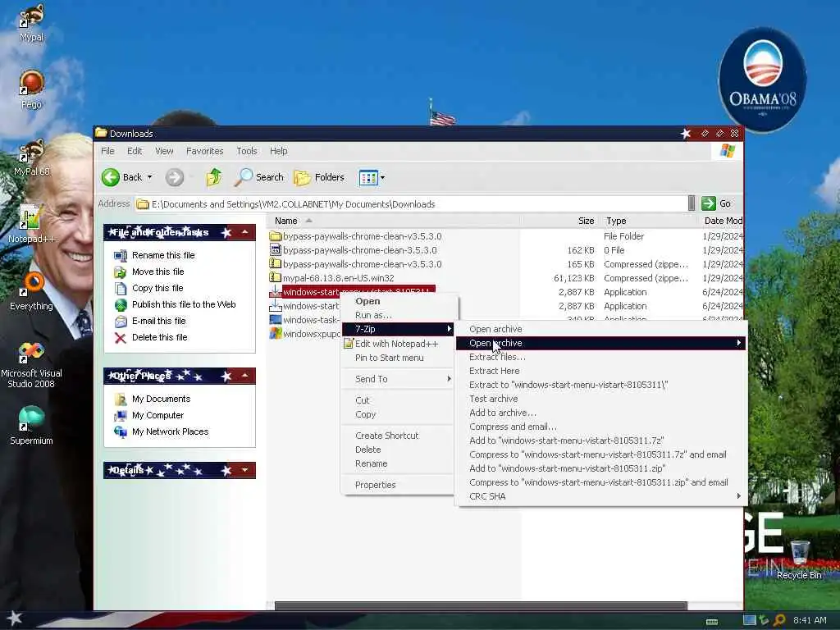Click the magnifier icon in the system tray
This screenshot has width=840, height=630.
pyautogui.click(x=779, y=620)
